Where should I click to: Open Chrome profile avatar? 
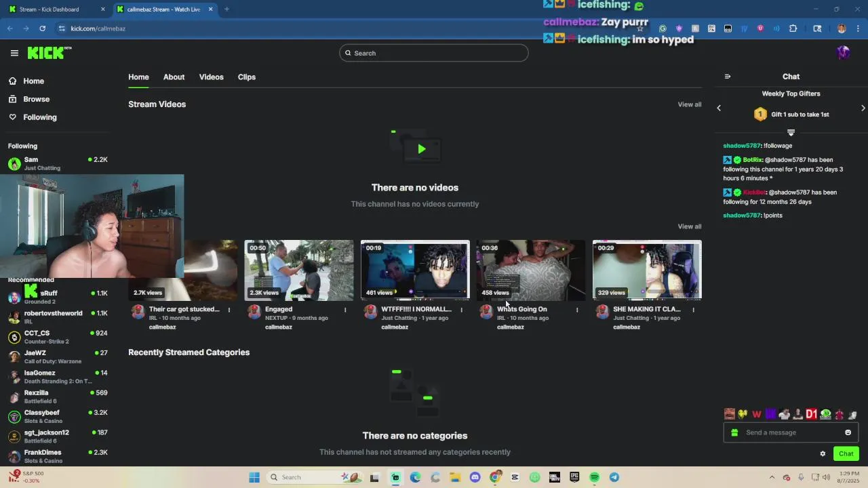[x=842, y=28]
